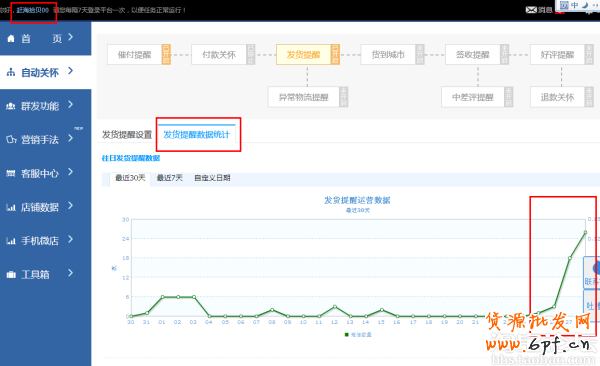
Task: Expand the 群发功能 menu chevron
Action: coord(70,105)
